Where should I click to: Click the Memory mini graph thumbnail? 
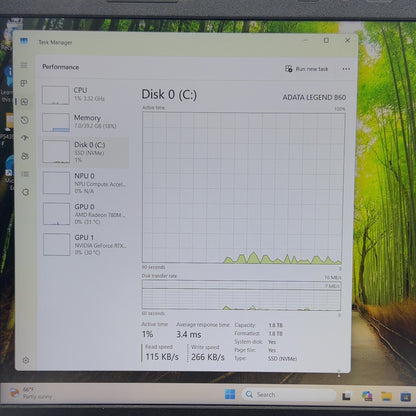pos(56,122)
